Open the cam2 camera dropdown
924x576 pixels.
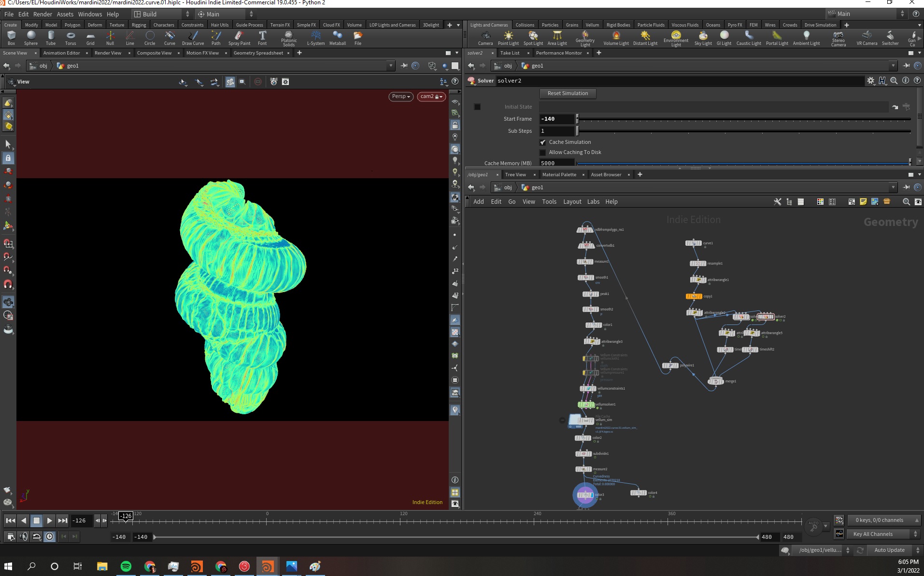pos(431,97)
